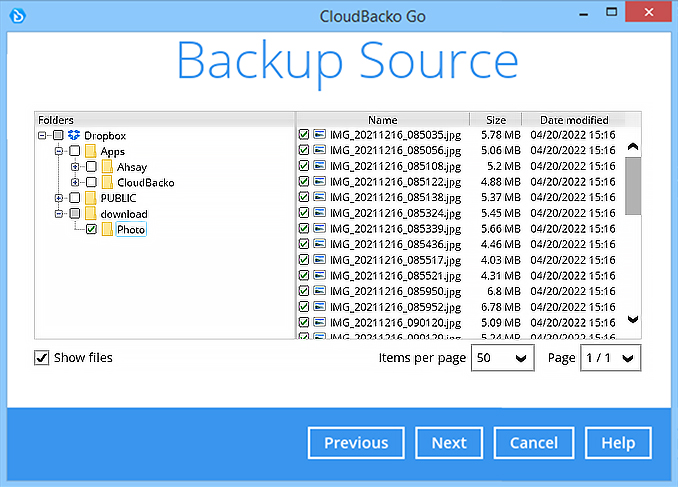Click image icon of IMG_20211216_085138.jpg
This screenshot has width=678, height=487.
(320, 197)
